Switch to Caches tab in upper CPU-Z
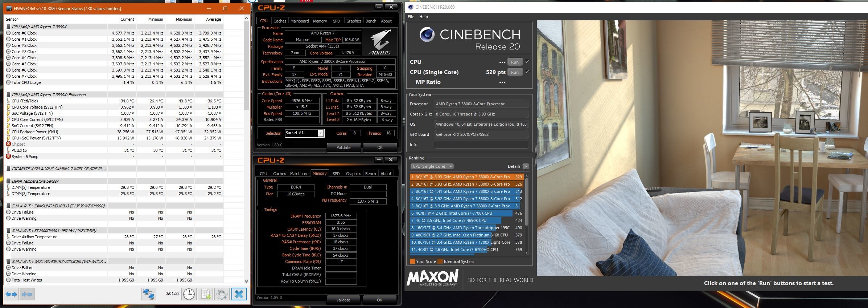This screenshot has height=308, width=868. pos(280,21)
